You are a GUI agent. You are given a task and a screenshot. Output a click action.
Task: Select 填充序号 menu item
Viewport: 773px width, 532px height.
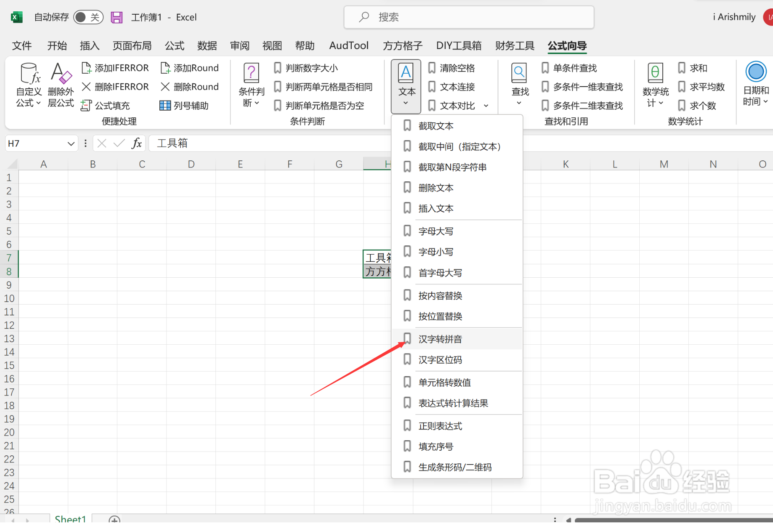(x=457, y=447)
